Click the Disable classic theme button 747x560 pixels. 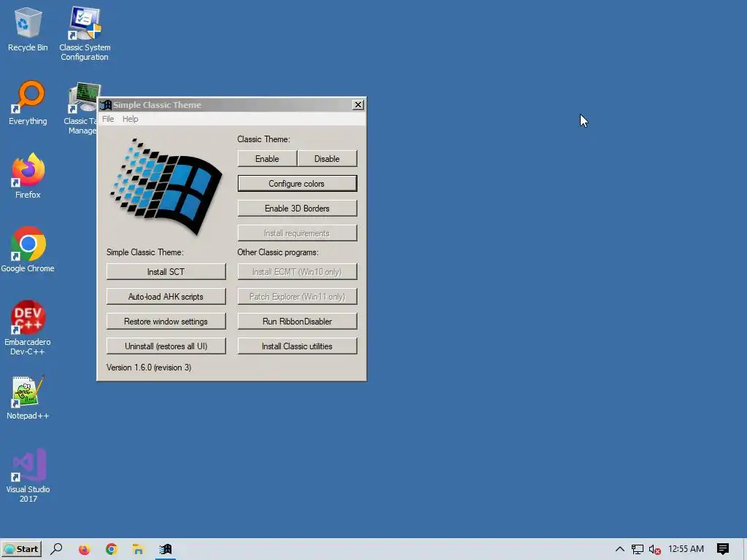tap(327, 158)
